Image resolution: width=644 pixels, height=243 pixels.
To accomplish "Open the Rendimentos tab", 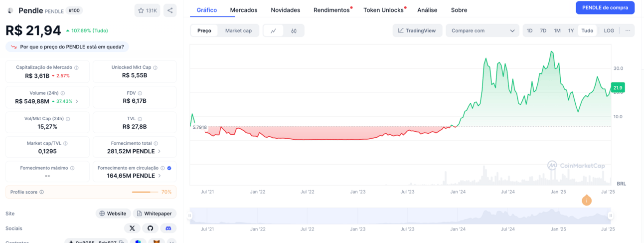I will [331, 10].
